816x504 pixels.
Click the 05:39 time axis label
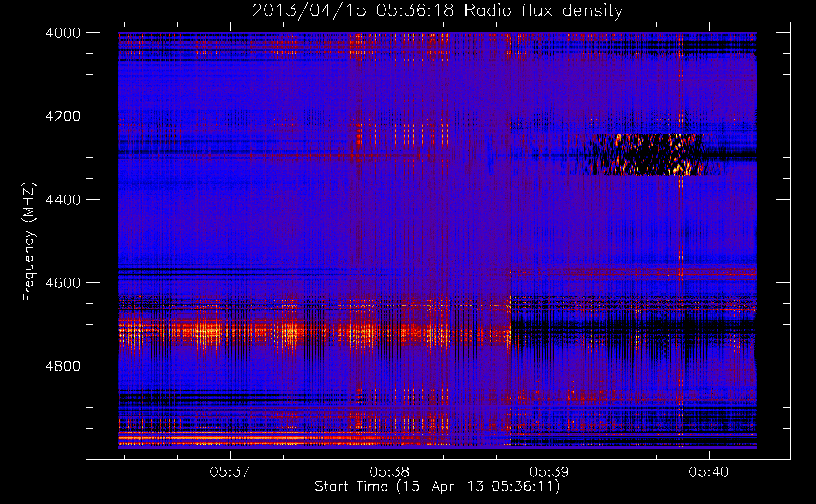549,472
